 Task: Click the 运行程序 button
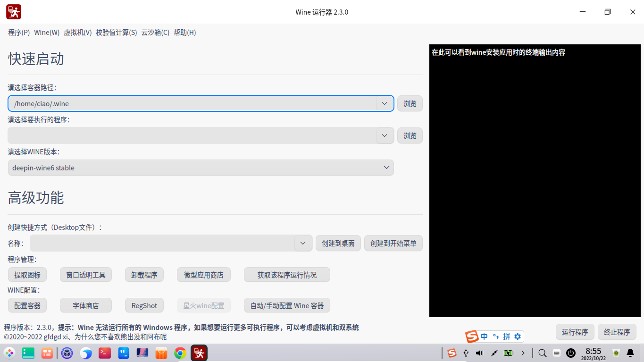pos(575,332)
